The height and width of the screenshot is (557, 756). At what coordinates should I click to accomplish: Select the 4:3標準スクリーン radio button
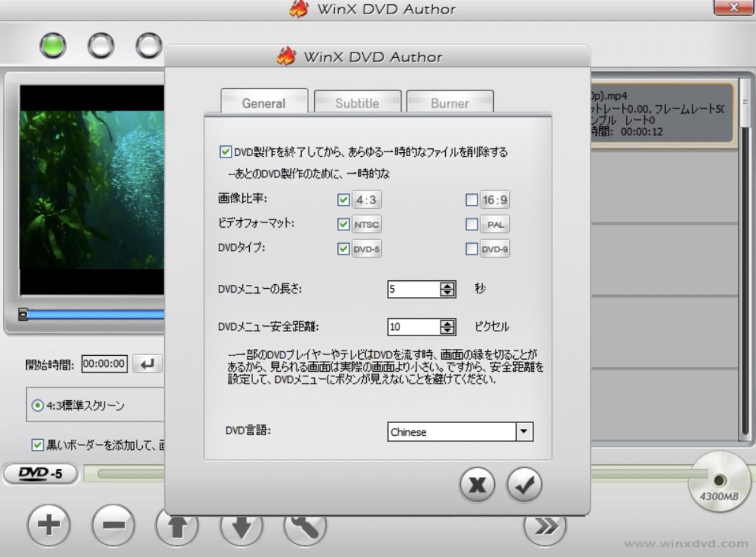pos(37,405)
